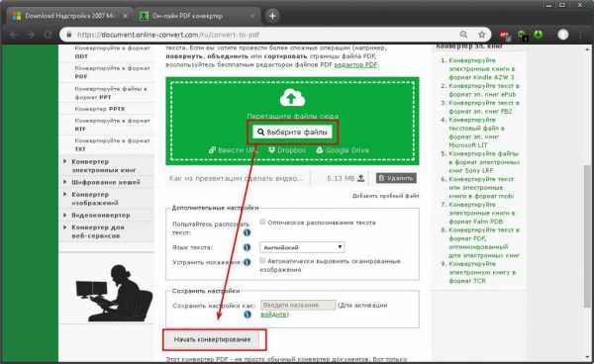This screenshot has width=594, height=364.
Task: Toggle automatic deskew of scanned images
Action: pyautogui.click(x=262, y=260)
